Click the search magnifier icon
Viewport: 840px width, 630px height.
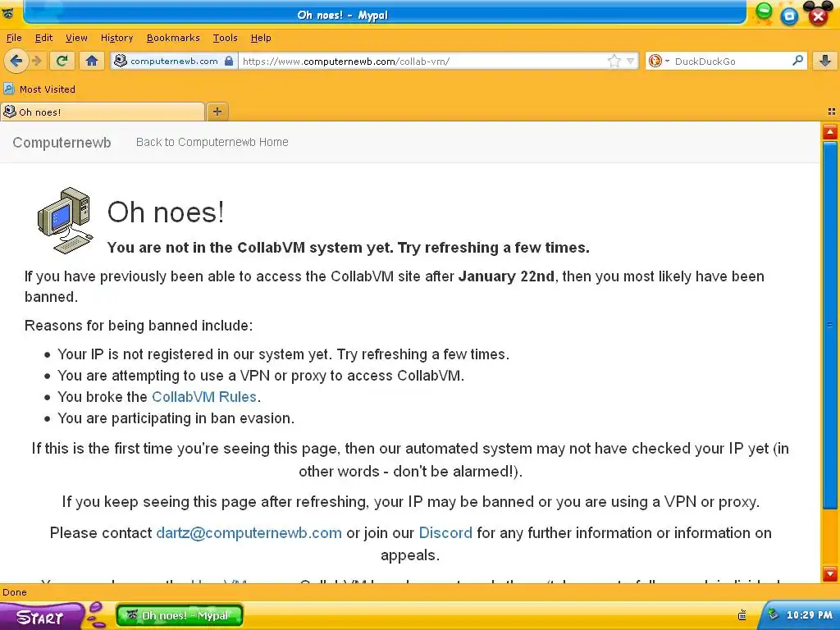pos(797,61)
